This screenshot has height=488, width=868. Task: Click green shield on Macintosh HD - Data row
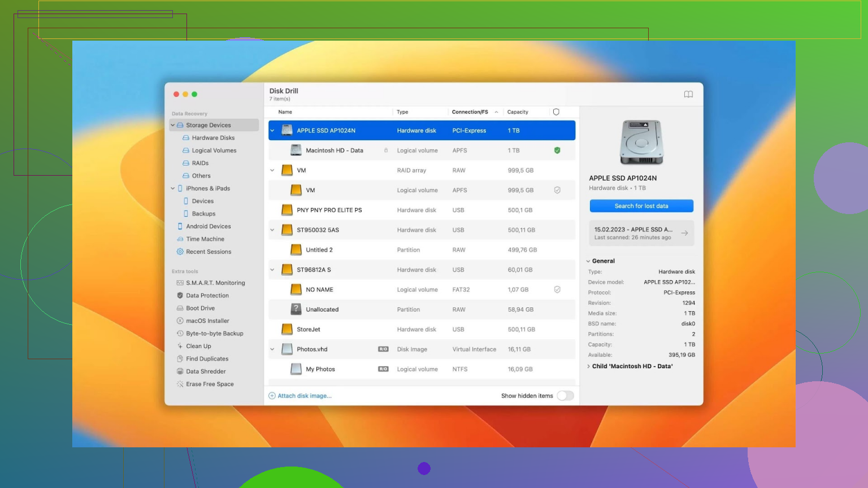[x=557, y=150]
